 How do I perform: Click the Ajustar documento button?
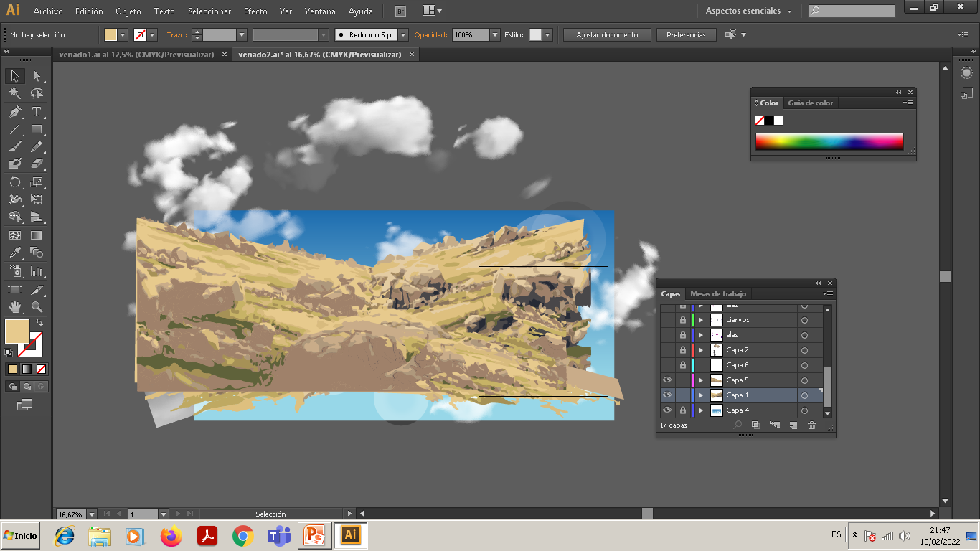pyautogui.click(x=607, y=34)
